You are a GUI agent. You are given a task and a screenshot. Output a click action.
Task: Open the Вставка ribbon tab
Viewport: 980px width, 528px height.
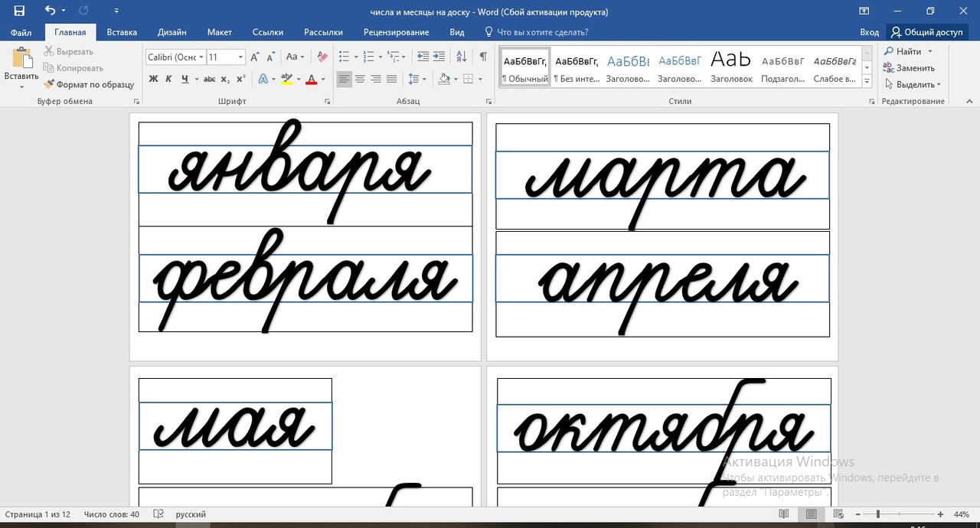(x=122, y=32)
